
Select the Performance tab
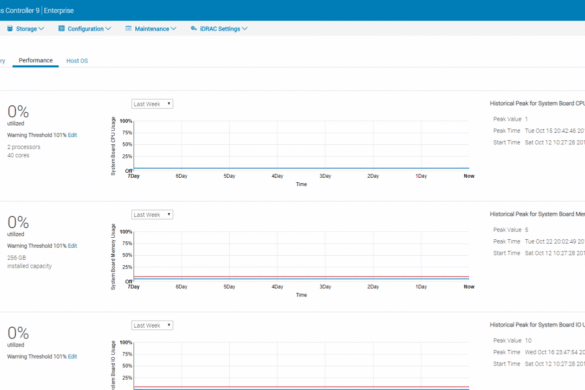click(x=36, y=60)
